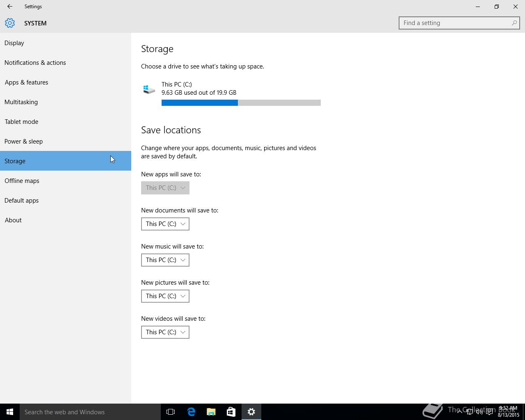Open Task View from the taskbar
The width and height of the screenshot is (525, 420).
coord(171,412)
